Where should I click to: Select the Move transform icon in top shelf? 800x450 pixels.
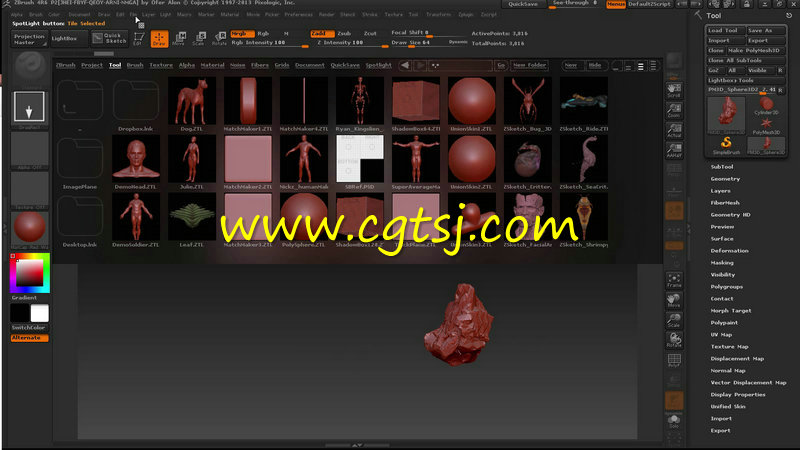click(180, 39)
